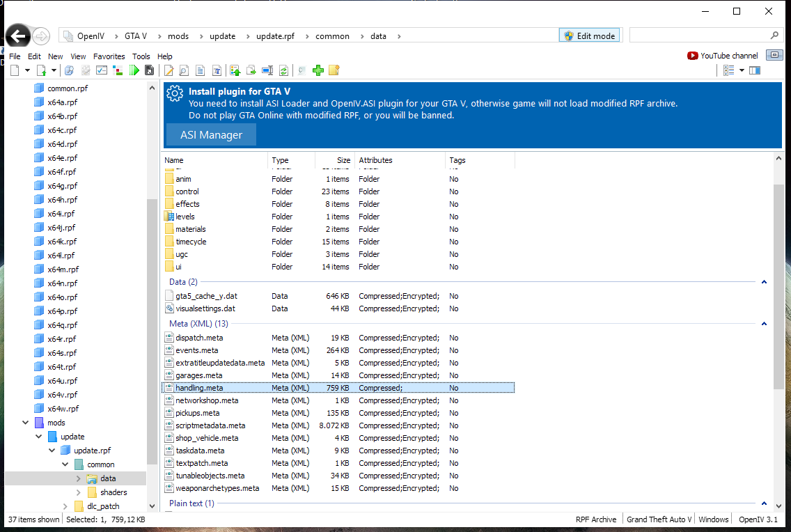Open the Edit menu
Screen dimensions: 791x532
[34, 56]
